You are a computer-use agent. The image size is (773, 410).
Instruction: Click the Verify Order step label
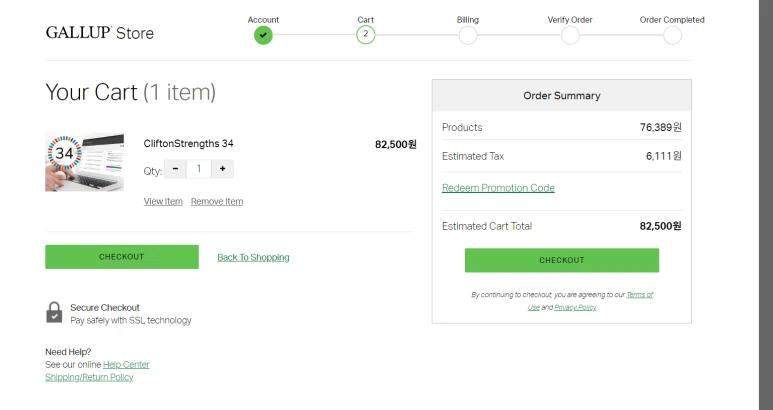570,20
